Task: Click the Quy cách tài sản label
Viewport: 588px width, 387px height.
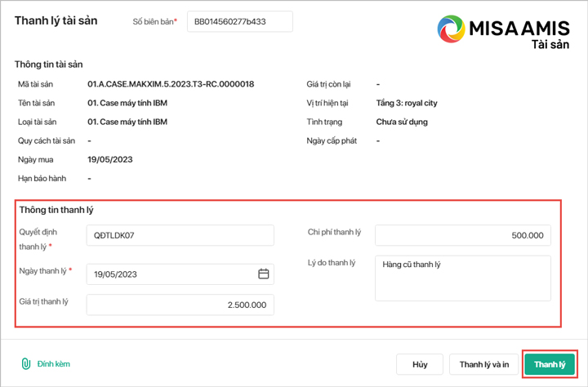Action: click(x=47, y=140)
